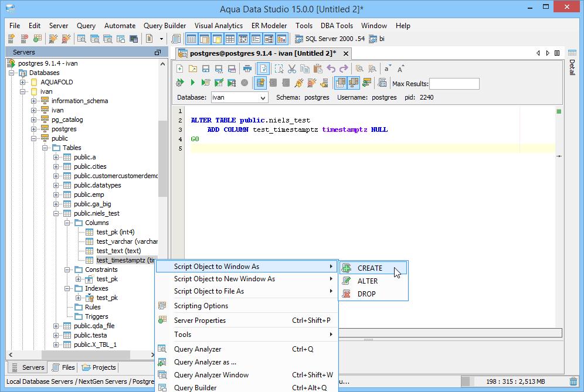Image resolution: width=584 pixels, height=392 pixels.
Task: Click the register server icon in main toolbar
Action: tap(11, 38)
